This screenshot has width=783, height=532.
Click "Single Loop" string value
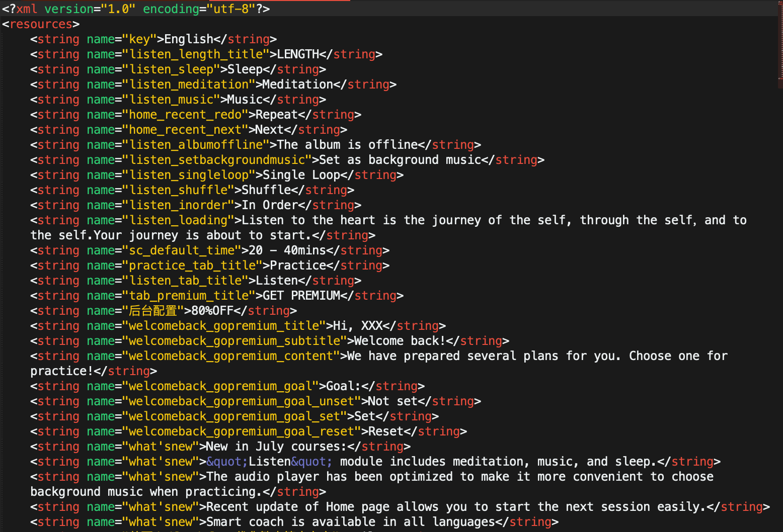[x=301, y=175]
